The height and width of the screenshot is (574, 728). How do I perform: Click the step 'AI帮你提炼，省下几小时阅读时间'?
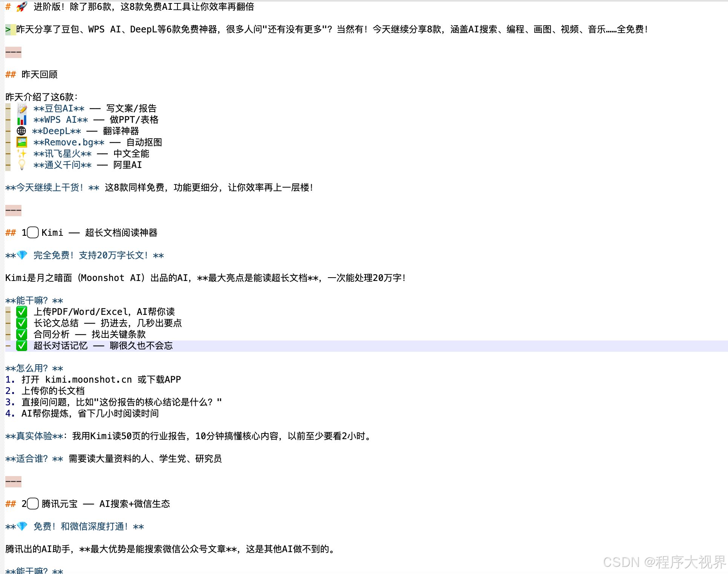point(90,414)
